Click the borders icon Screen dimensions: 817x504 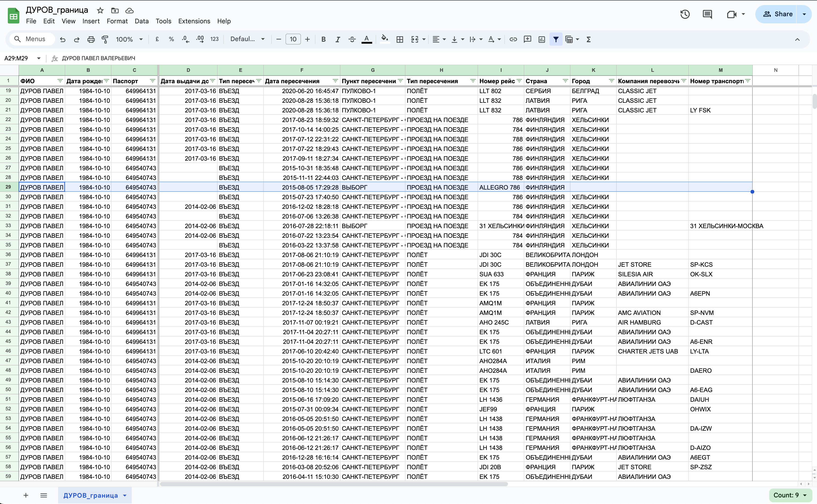pyautogui.click(x=400, y=39)
